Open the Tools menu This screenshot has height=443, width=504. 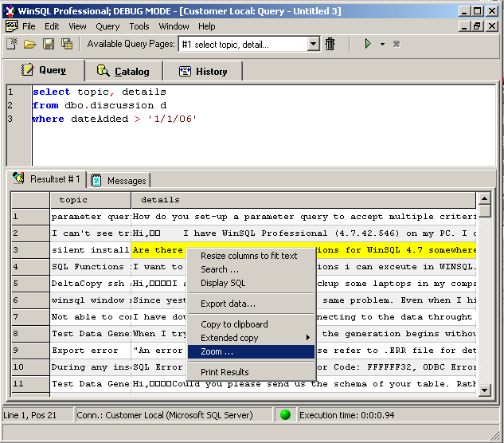pos(139,26)
